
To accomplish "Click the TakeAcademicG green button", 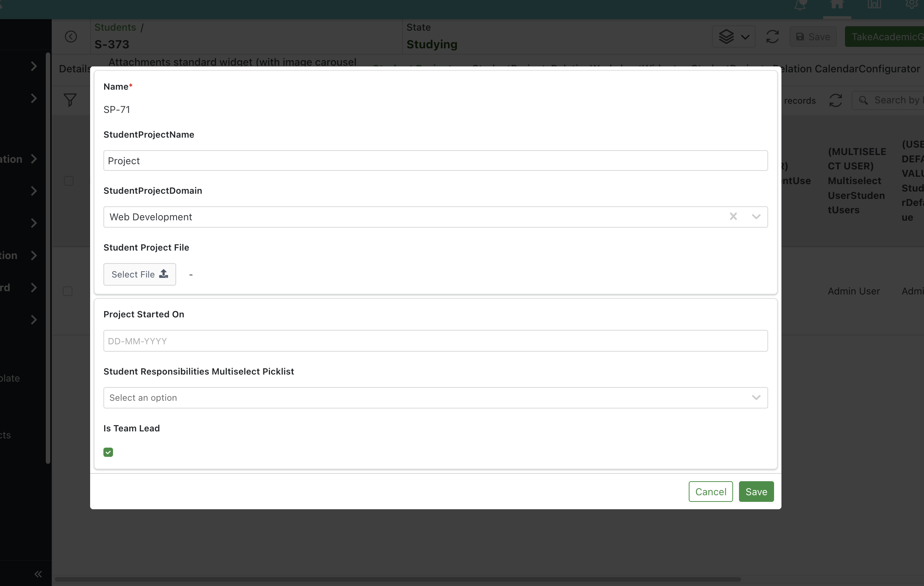I will click(884, 37).
